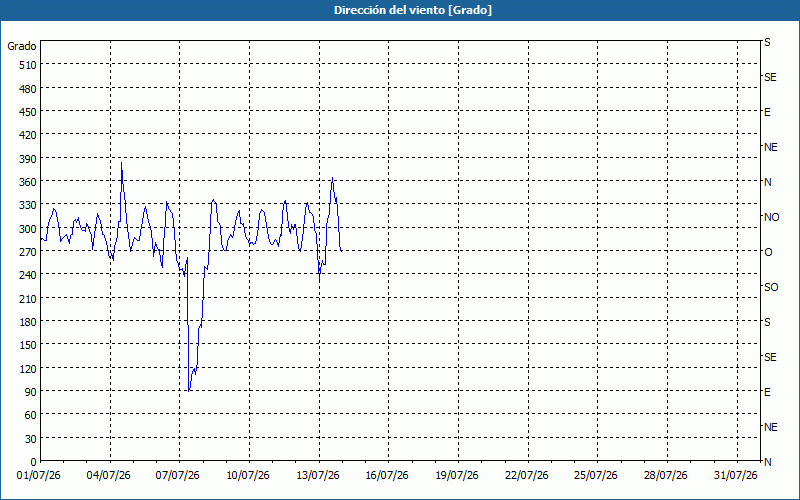800x500 pixels.
Task: Click the 'O' west compass label
Action: coord(768,252)
